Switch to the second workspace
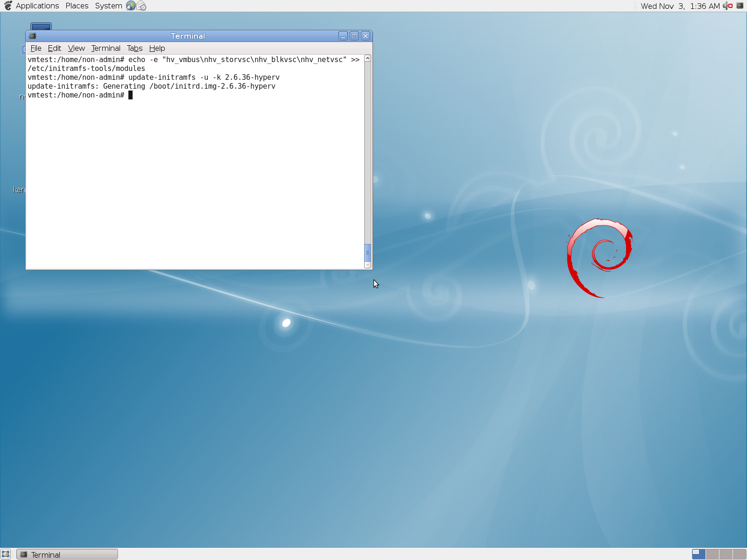The height and width of the screenshot is (560, 747). 712,554
